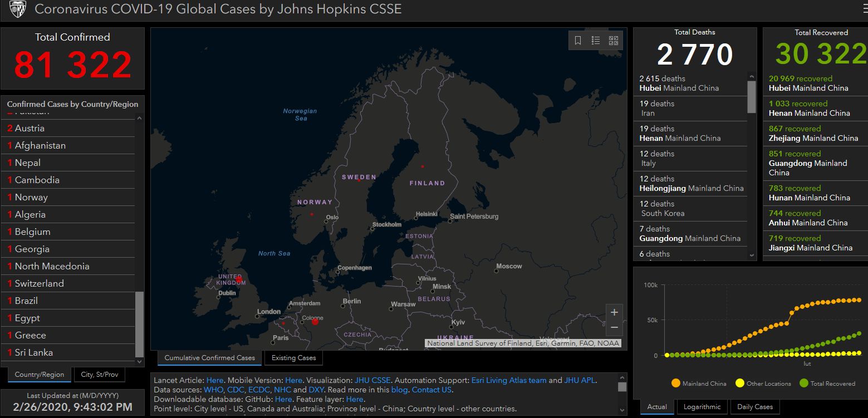Select Switzerland in the country list
This screenshot has width=868, height=418.
[x=68, y=283]
